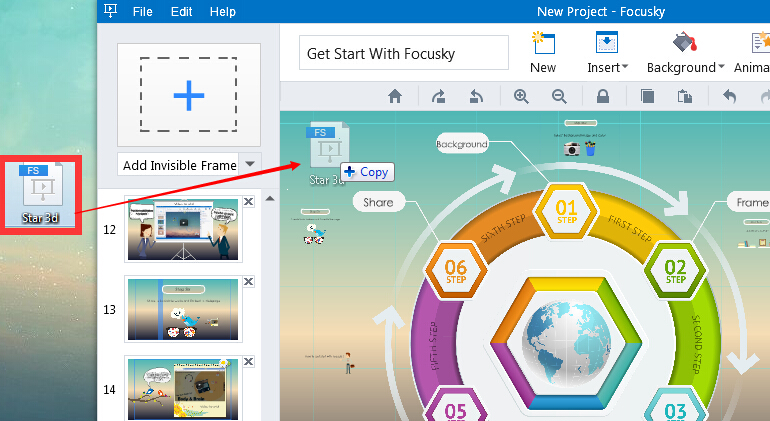Click the Share label bubble on canvas
This screenshot has height=421, width=770.
point(378,202)
